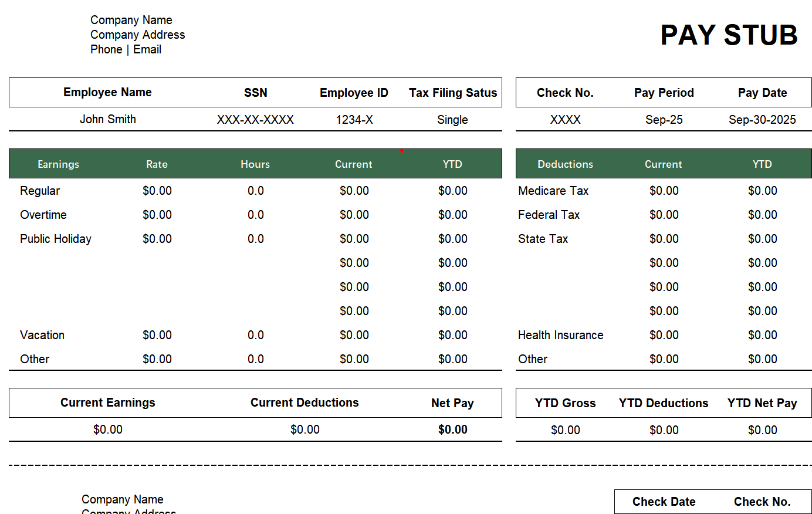Select Health Insurance YTD amount $0.00
812x514 pixels.
(763, 335)
